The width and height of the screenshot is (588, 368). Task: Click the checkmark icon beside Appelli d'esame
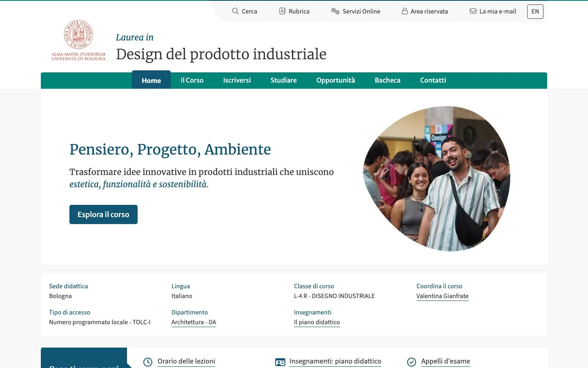[x=412, y=362]
